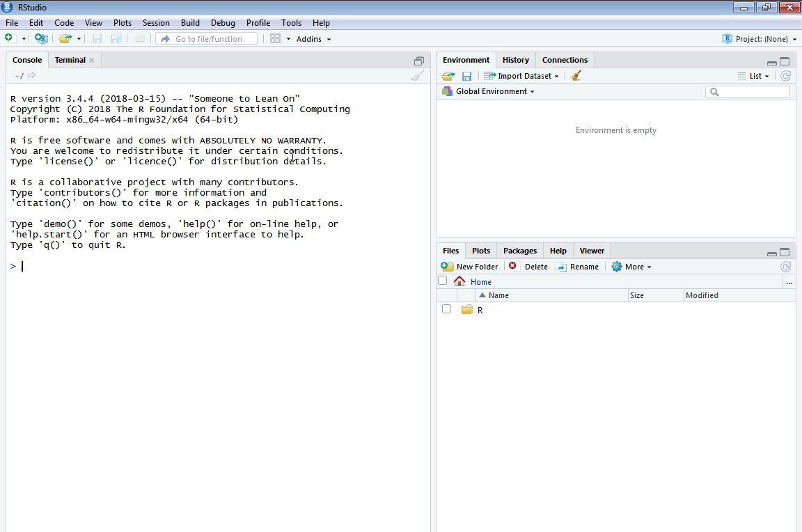Click the RStudio project icon top right
This screenshot has width=802, height=532.
(728, 38)
